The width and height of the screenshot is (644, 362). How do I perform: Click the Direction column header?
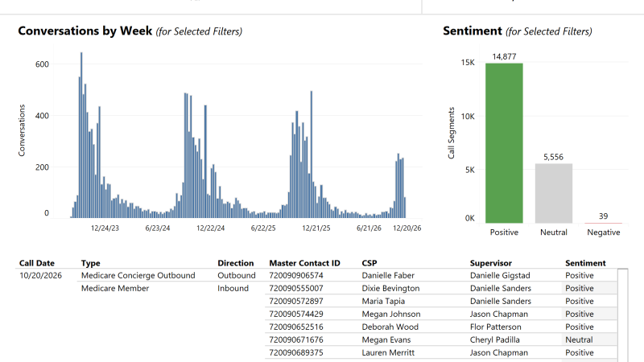[x=235, y=263]
